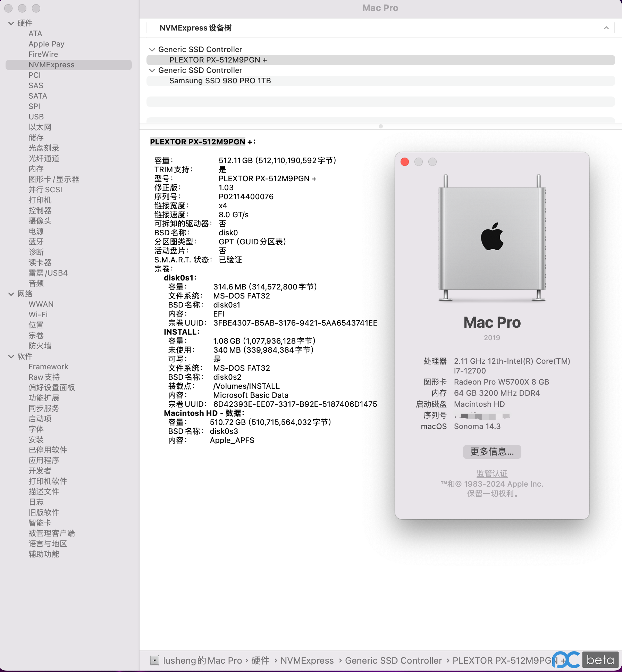Open 监管认证 regulatory certification link
622x672 pixels.
click(492, 474)
